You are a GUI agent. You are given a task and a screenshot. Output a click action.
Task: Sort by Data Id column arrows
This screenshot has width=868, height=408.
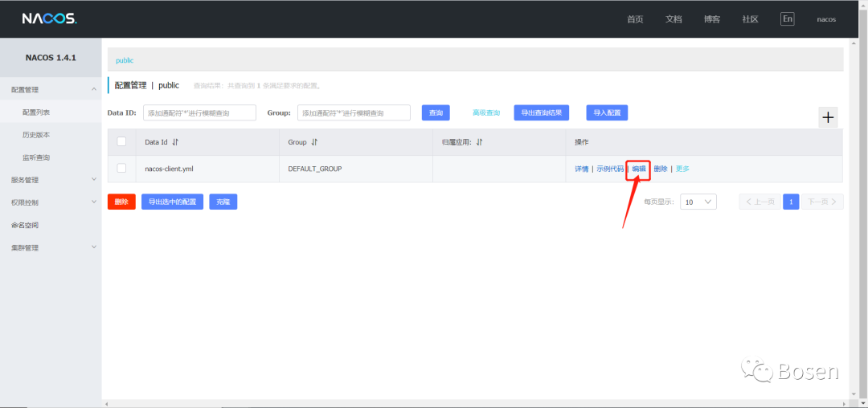[175, 142]
